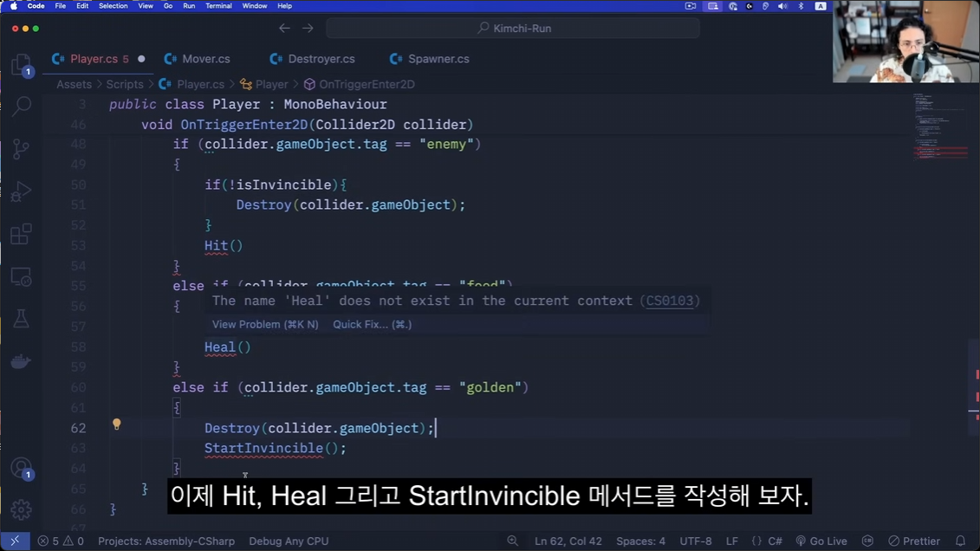Open the Window menu
Image resolution: width=980 pixels, height=551 pixels.
[x=255, y=5]
